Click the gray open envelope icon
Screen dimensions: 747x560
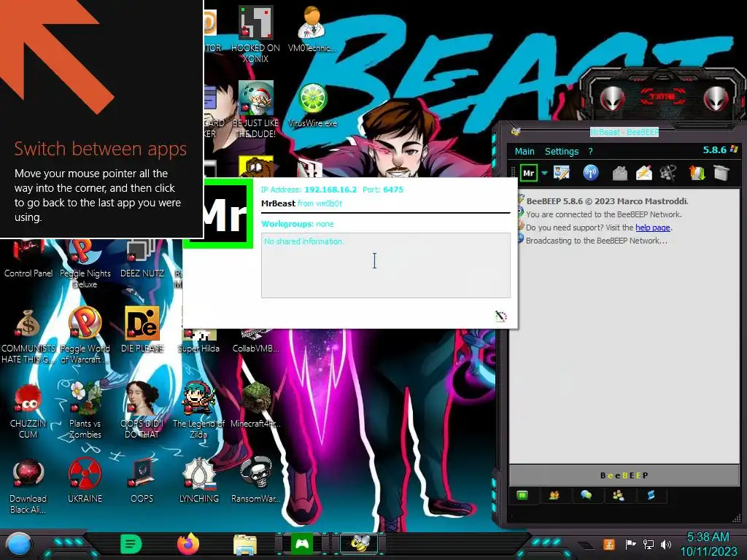point(619,173)
